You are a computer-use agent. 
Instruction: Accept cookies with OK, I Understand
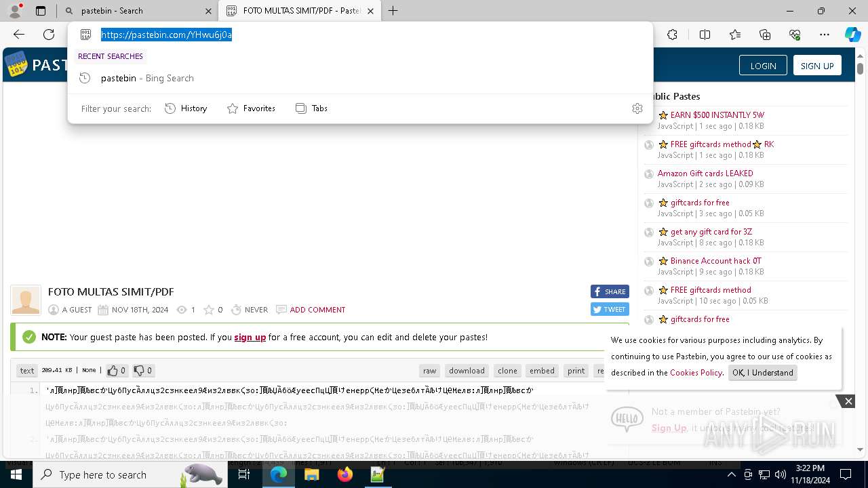click(x=763, y=373)
